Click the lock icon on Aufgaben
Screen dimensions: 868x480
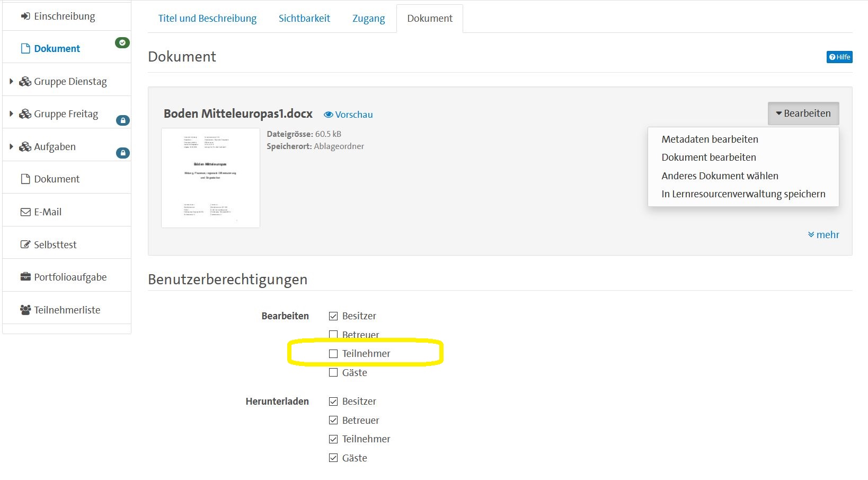123,153
